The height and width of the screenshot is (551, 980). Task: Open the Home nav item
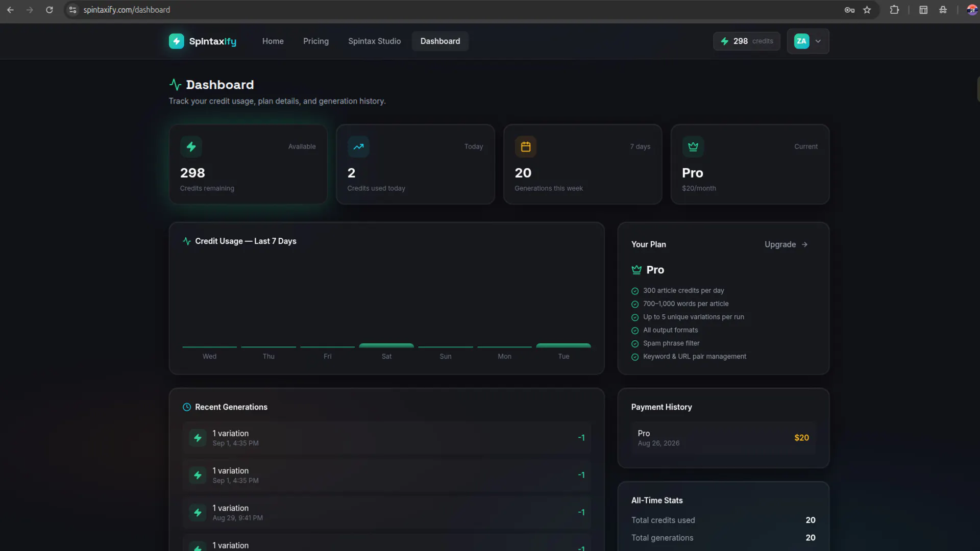pos(273,41)
